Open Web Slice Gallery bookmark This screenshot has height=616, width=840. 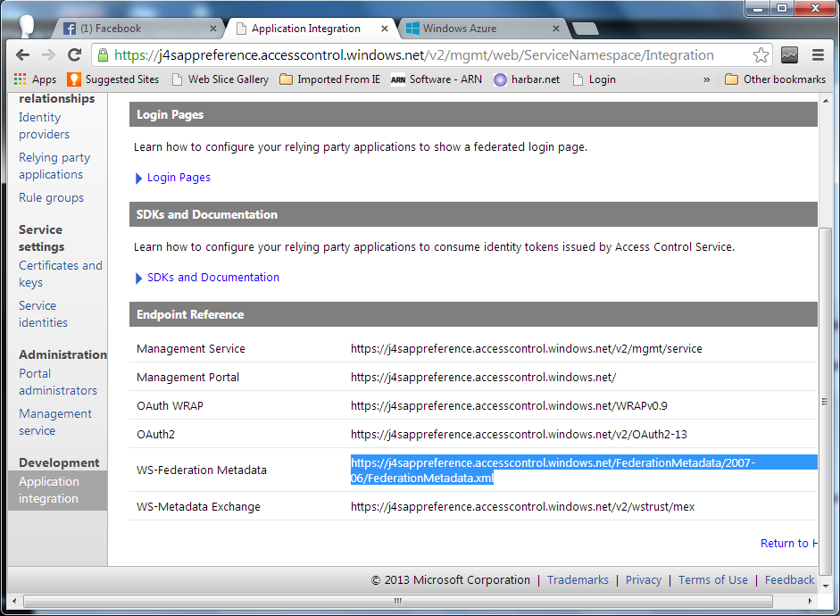(x=220, y=79)
